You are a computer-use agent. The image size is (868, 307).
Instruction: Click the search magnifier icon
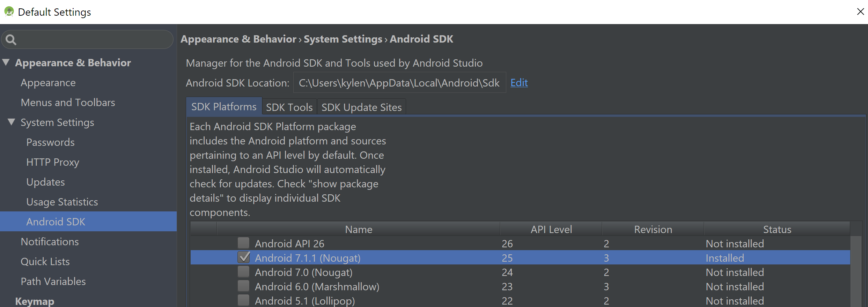(x=11, y=40)
